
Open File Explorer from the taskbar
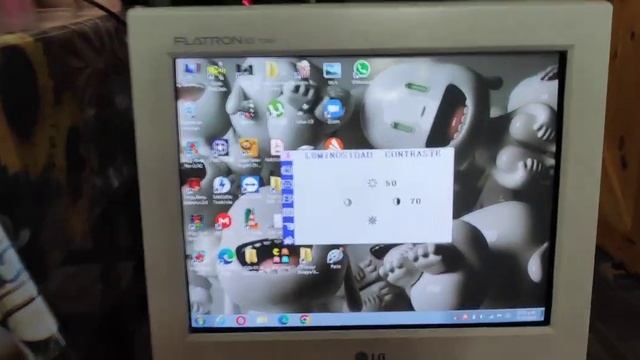pos(262,320)
